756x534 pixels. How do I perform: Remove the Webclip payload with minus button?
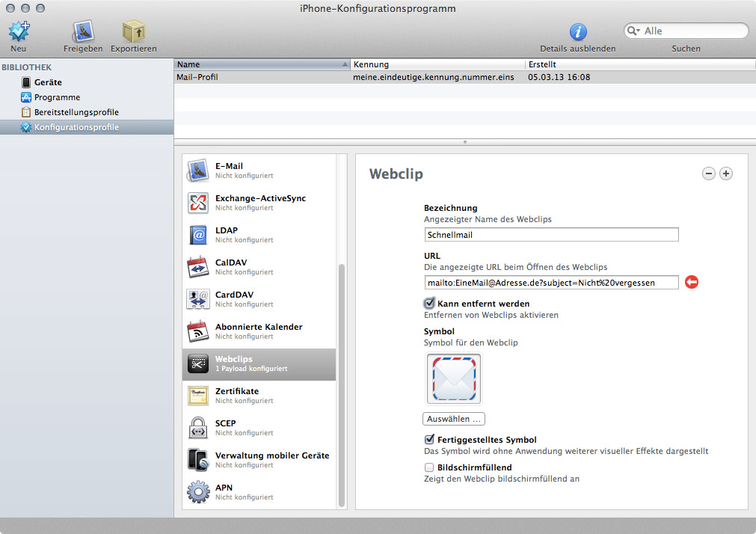(709, 174)
